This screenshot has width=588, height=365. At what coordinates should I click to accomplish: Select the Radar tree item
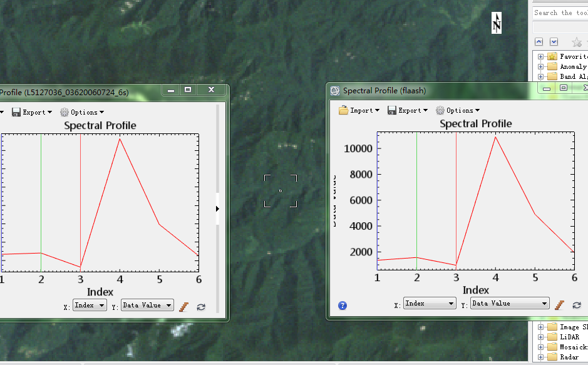[569, 357]
